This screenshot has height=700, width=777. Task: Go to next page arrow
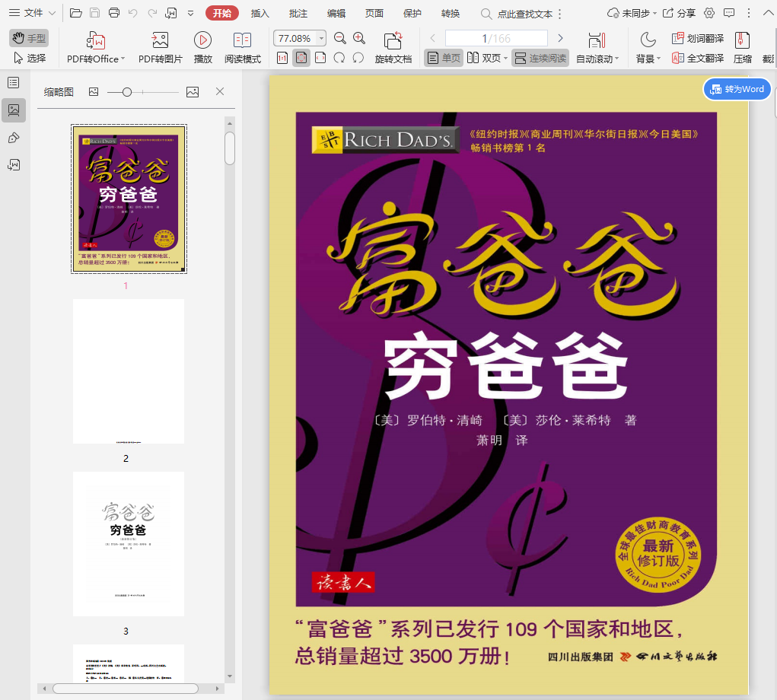point(560,38)
